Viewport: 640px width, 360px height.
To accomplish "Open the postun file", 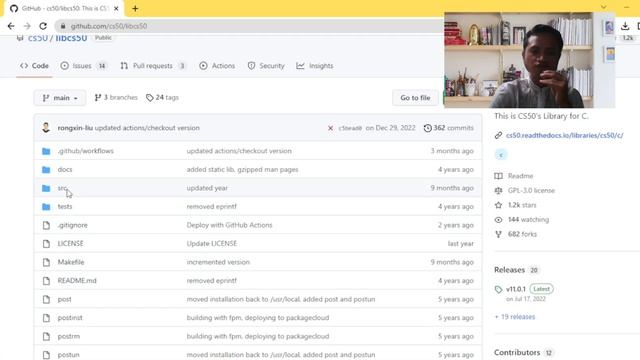I will click(69, 355).
